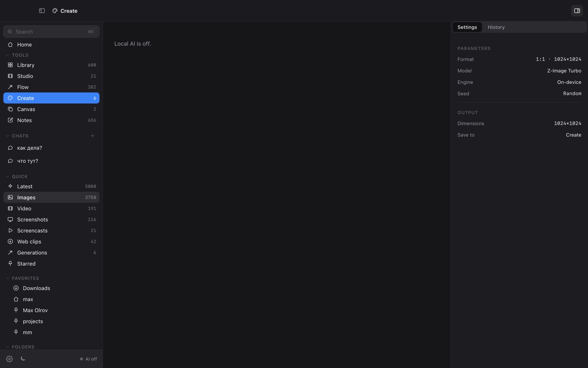The image size is (588, 368).
Task: Click the "Local AI is off." message
Action: click(133, 44)
